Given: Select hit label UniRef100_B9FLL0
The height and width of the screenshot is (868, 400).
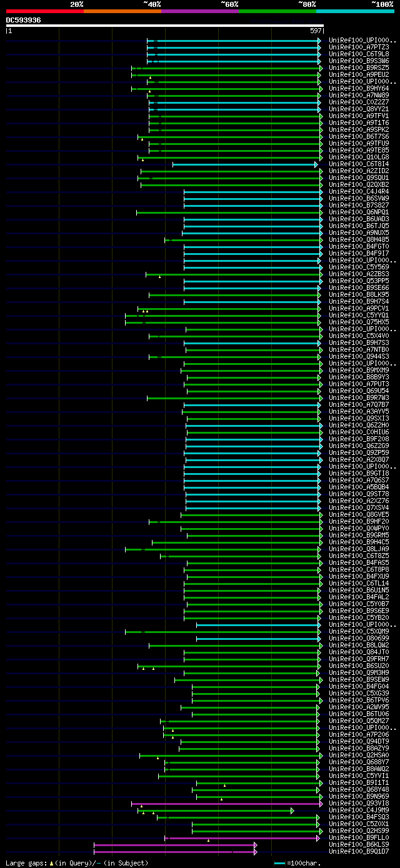Looking at the screenshot, I should 359,837.
